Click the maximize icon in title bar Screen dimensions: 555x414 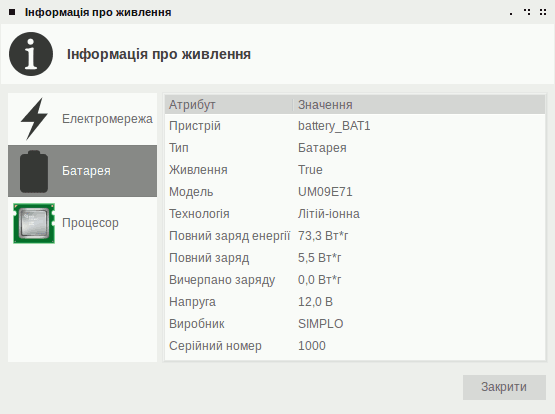pos(527,12)
